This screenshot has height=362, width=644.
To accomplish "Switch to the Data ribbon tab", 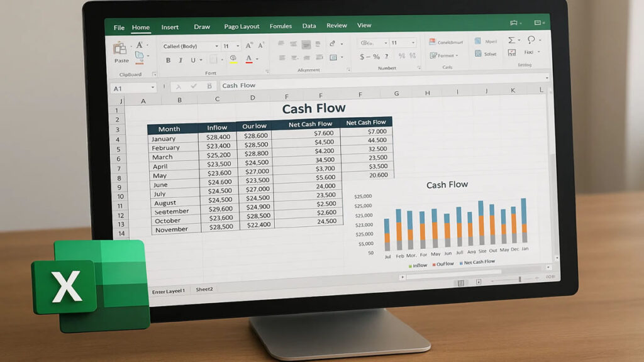I will 309,26.
